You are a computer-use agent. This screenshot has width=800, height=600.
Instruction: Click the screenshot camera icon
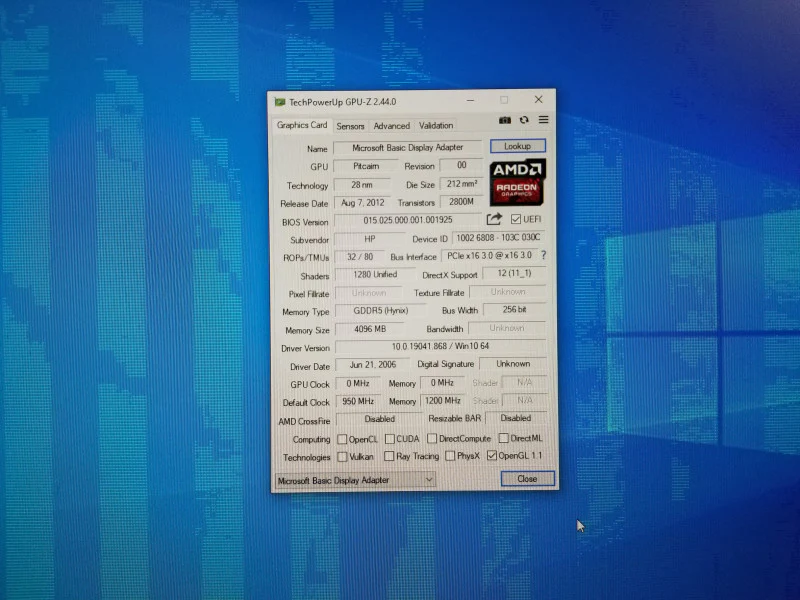coord(505,120)
